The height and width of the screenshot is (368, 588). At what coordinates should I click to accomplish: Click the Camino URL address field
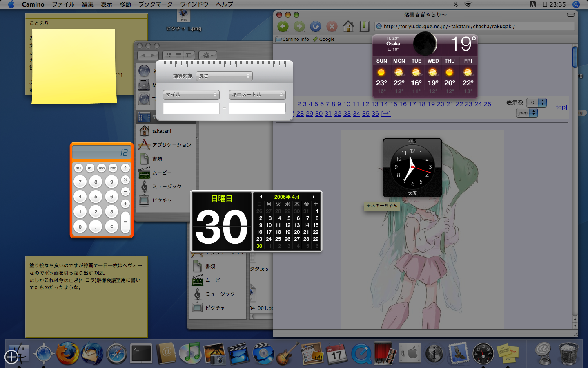coord(474,27)
